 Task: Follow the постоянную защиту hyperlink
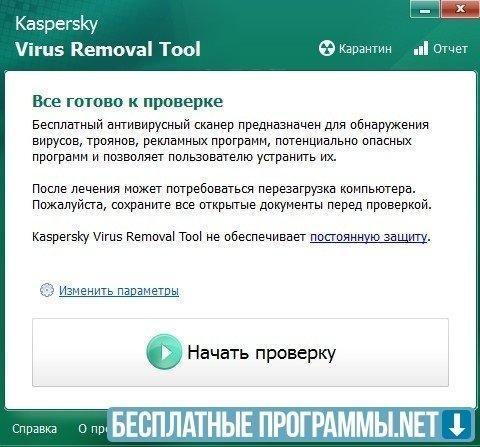pos(368,237)
